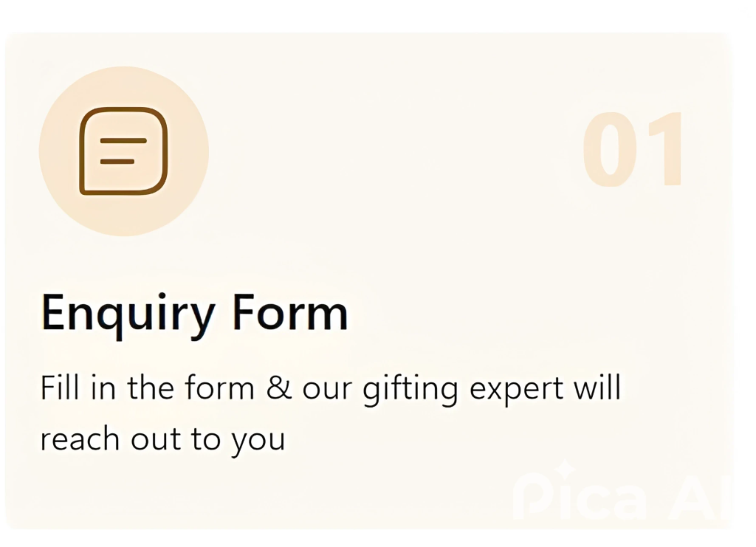The width and height of the screenshot is (756, 547).
Task: Click the two lines inside the form icon
Action: pos(123,150)
